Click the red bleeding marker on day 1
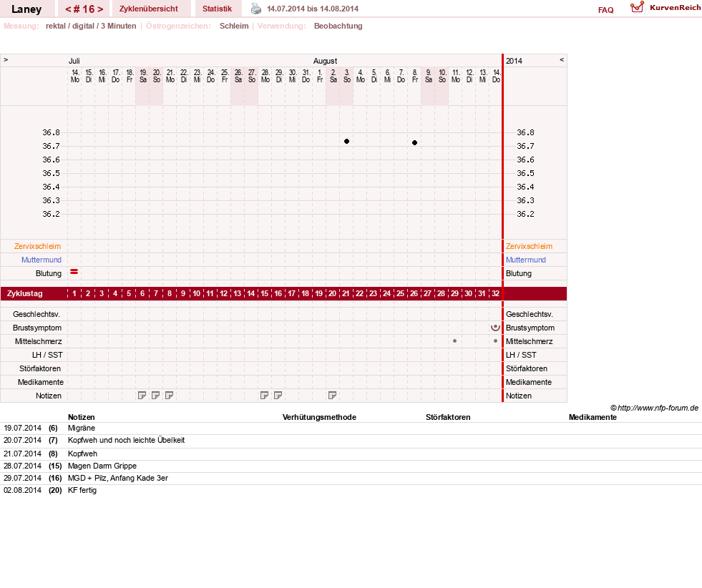 (x=74, y=272)
